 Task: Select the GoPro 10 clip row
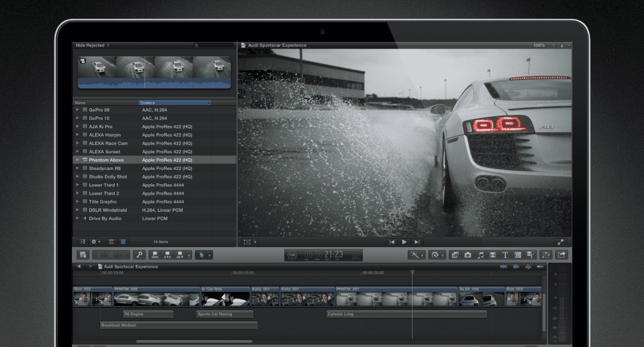click(x=155, y=118)
